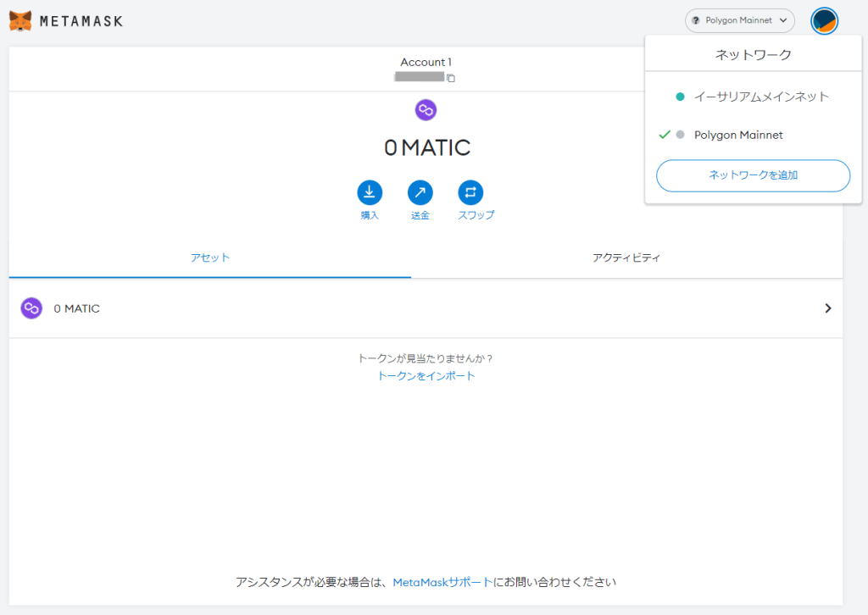Open the MetaMaskサポート link
868x615 pixels.
click(x=442, y=582)
